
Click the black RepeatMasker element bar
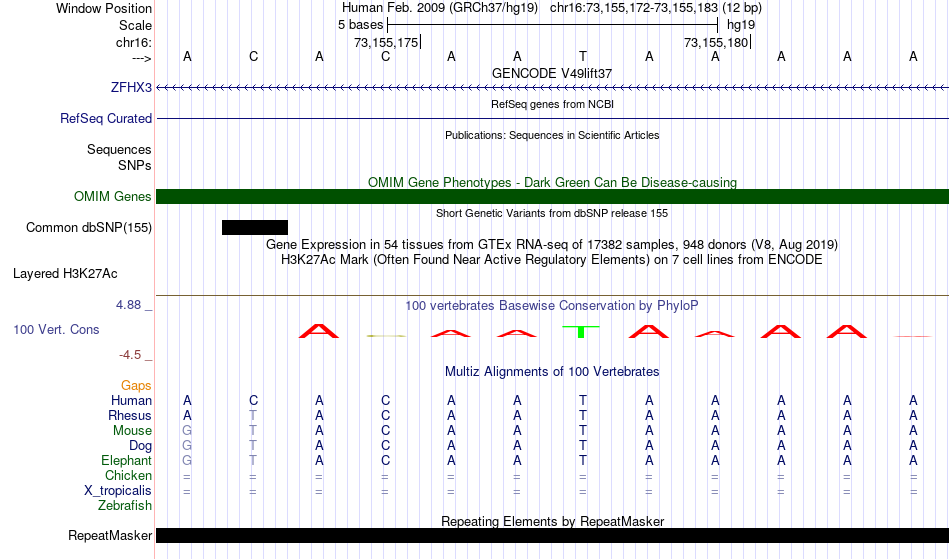click(553, 535)
